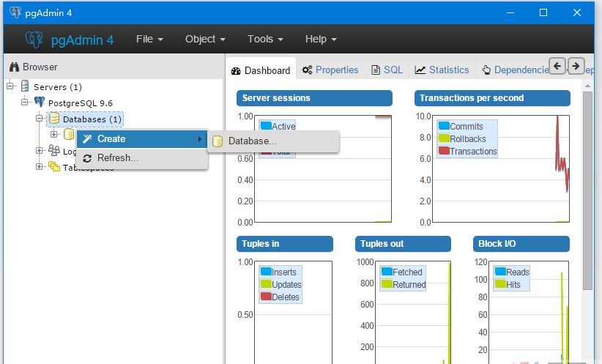Click the database icon under Databases
The image size is (602, 364).
click(x=69, y=134)
